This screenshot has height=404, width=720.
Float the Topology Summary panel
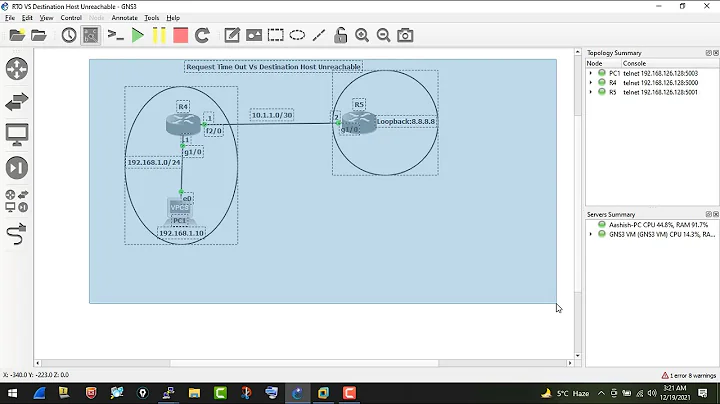click(x=709, y=53)
